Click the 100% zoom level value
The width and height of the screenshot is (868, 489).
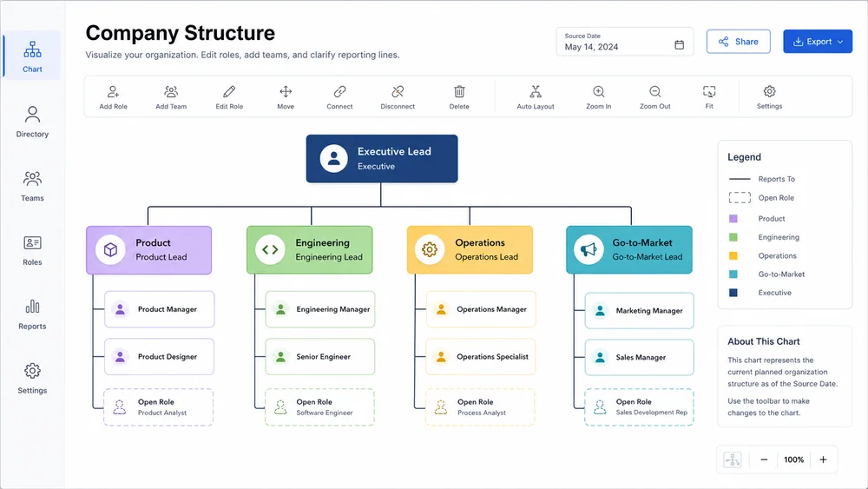pyautogui.click(x=794, y=459)
